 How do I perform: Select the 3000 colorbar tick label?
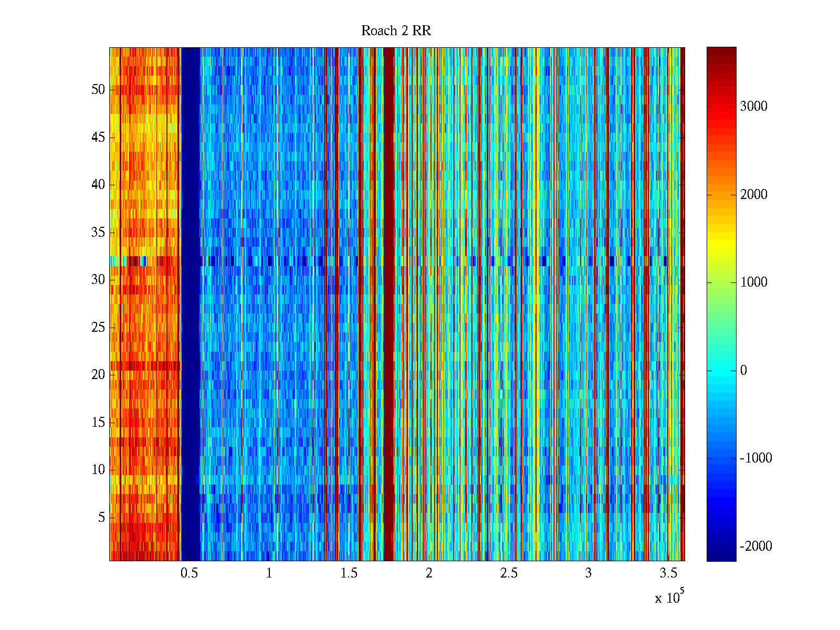pyautogui.click(x=753, y=107)
